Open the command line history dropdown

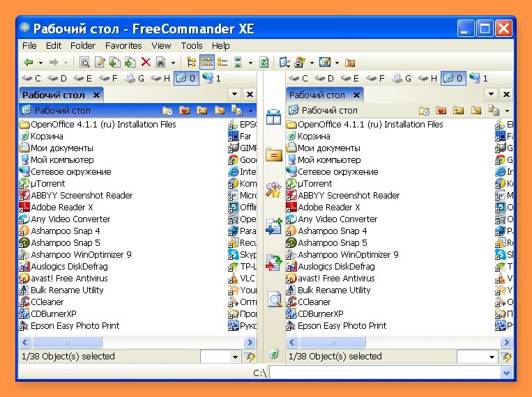pos(506,373)
